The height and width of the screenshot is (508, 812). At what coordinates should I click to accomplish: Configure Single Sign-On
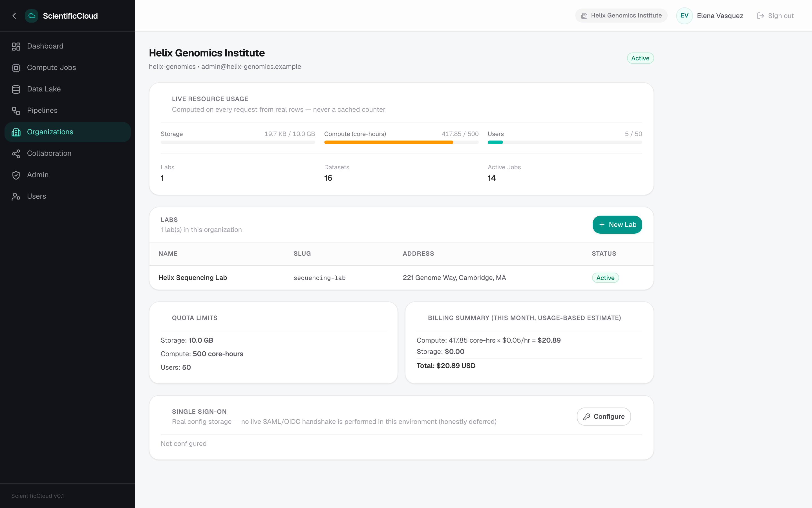click(604, 417)
